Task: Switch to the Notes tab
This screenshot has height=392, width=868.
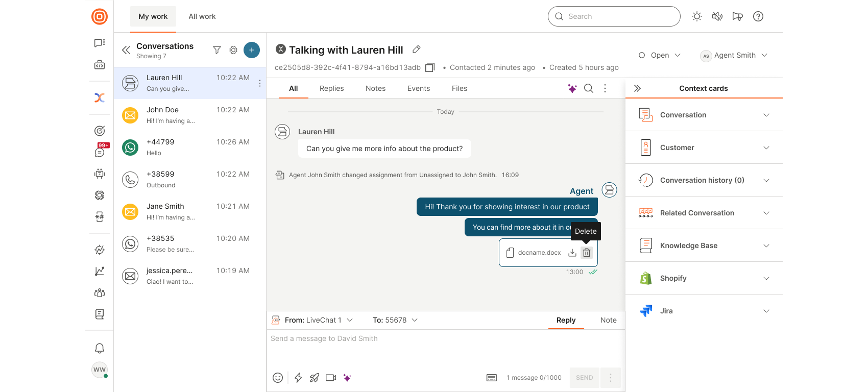Action: pos(375,88)
